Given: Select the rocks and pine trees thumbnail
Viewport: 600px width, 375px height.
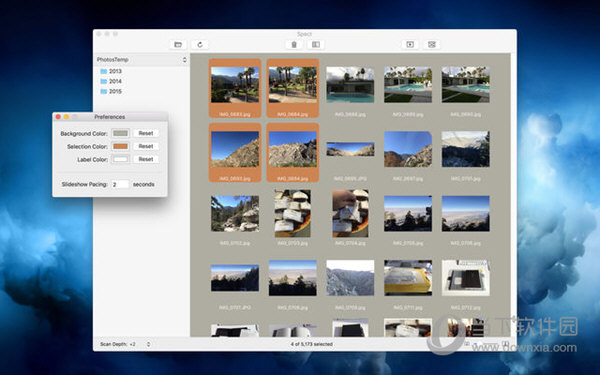Looking at the screenshot, I should [235, 214].
